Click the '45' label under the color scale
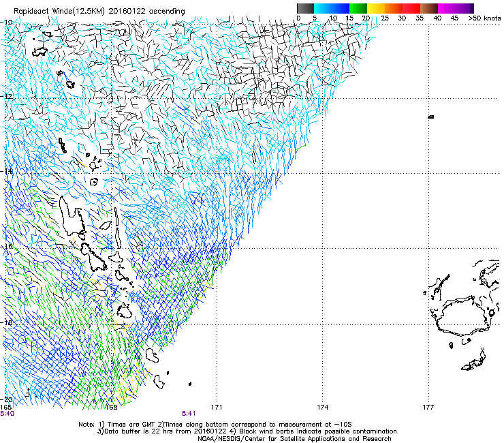This screenshot has width=504, height=443. 454,18
